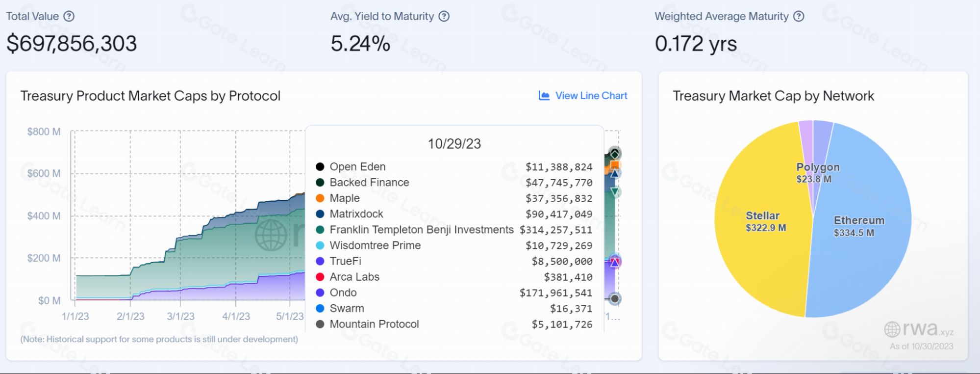The width and height of the screenshot is (980, 374).
Task: Click the red Arca Labs legend dot
Action: [320, 277]
